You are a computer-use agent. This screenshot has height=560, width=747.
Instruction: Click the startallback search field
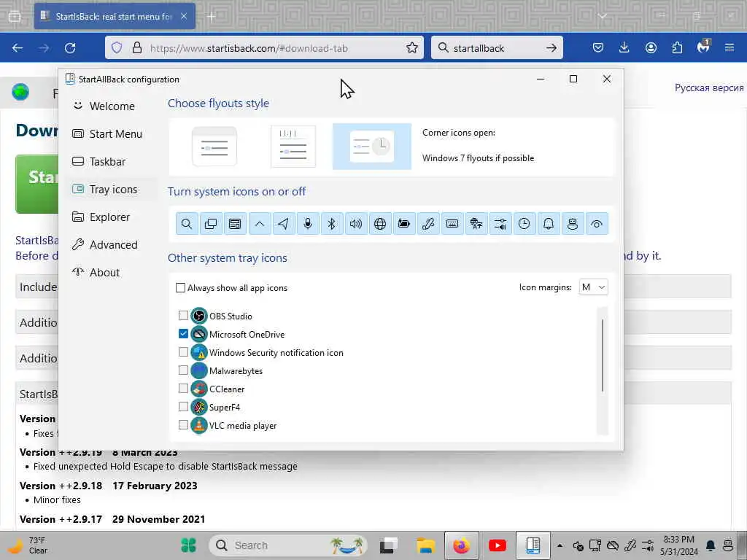(x=495, y=48)
